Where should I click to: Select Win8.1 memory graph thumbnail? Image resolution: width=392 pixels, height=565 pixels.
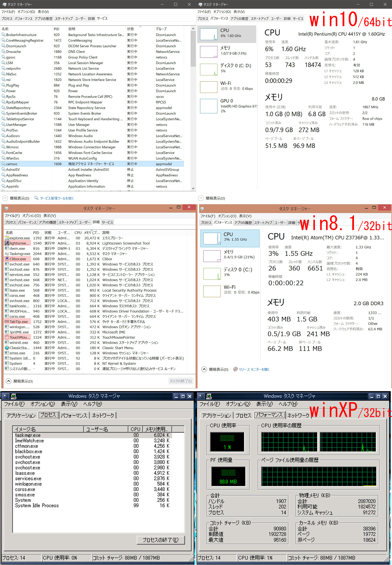[x=212, y=256]
